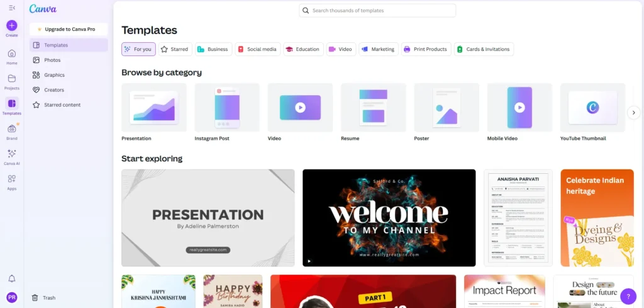
Task: Open the gray PRESENTATION template by Adeline Palmerston
Action: 208,218
